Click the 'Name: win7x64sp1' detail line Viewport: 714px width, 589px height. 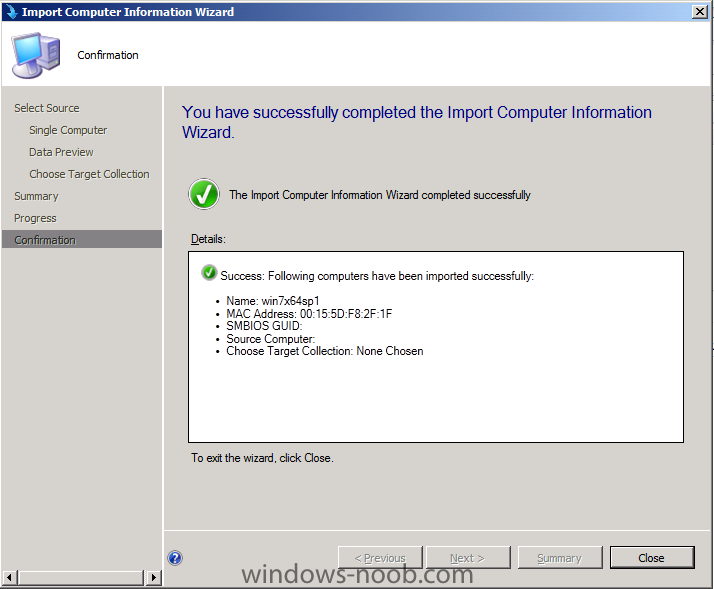tap(273, 301)
